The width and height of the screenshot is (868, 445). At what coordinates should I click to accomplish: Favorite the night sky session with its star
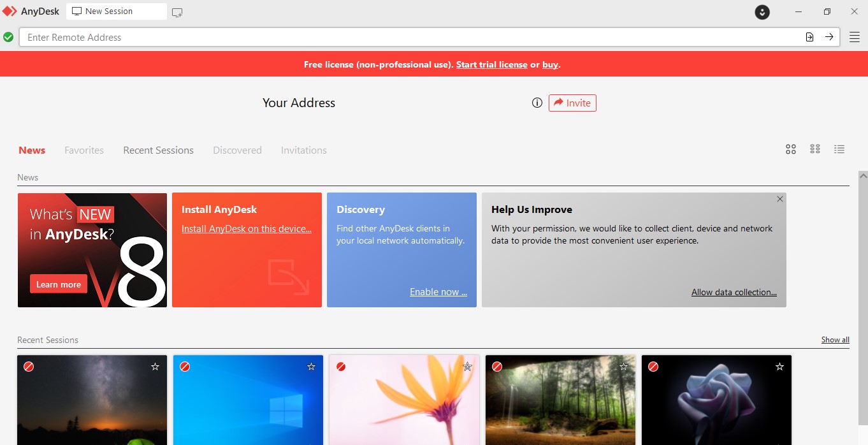click(x=155, y=367)
